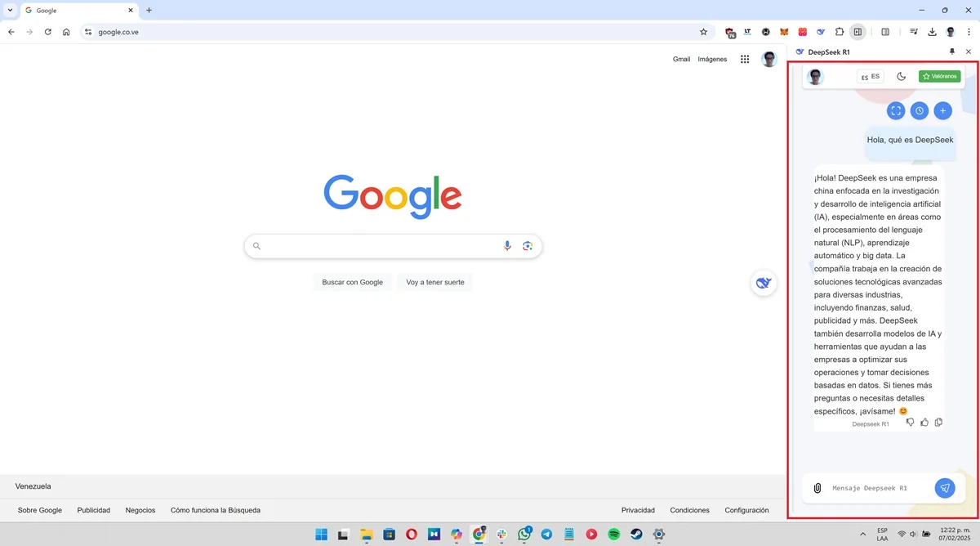Search by voice with the microphone icon
This screenshot has width=980, height=546.
point(507,246)
